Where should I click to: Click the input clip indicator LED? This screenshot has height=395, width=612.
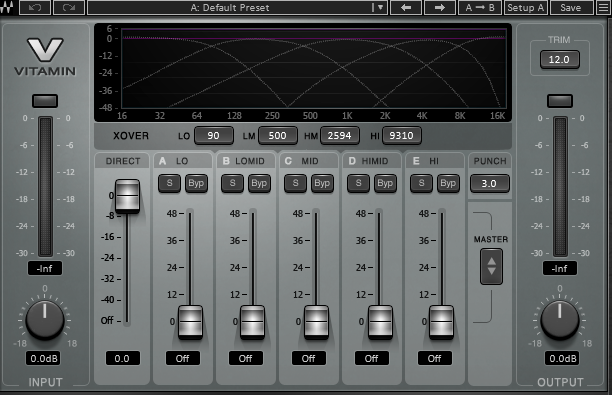point(45,101)
